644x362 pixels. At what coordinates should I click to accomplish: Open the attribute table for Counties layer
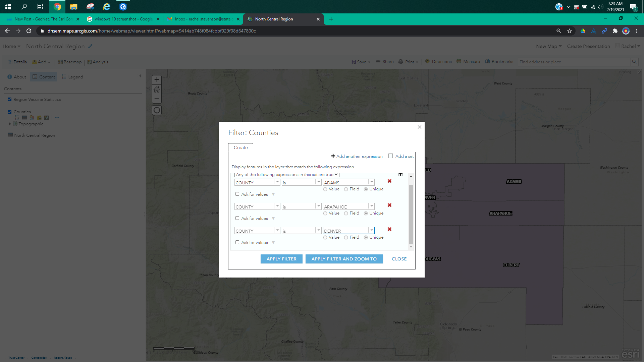coord(24,118)
